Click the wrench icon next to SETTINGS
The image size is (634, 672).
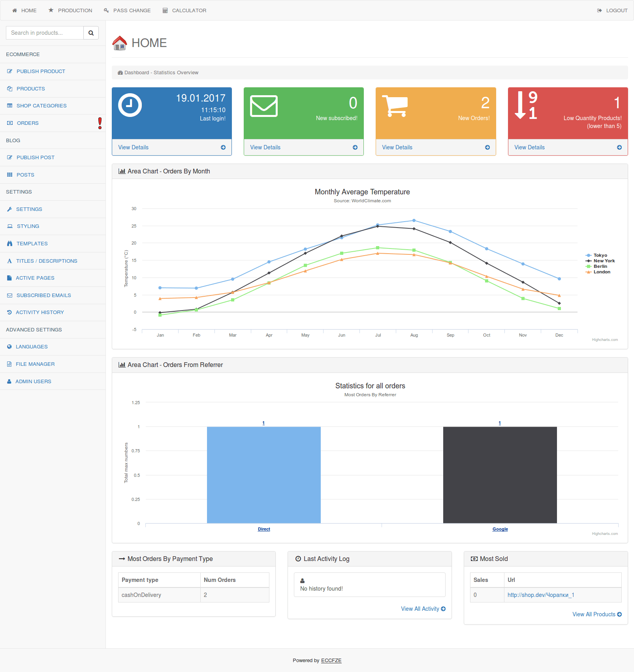coord(9,209)
